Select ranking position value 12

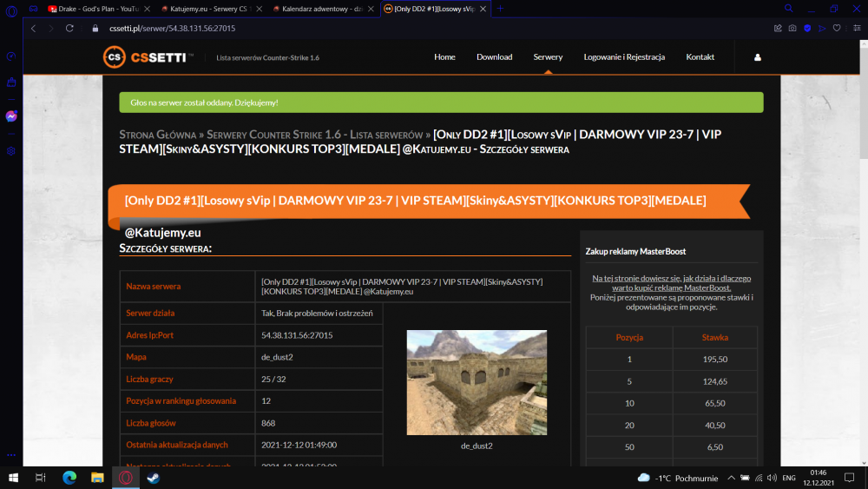click(266, 401)
